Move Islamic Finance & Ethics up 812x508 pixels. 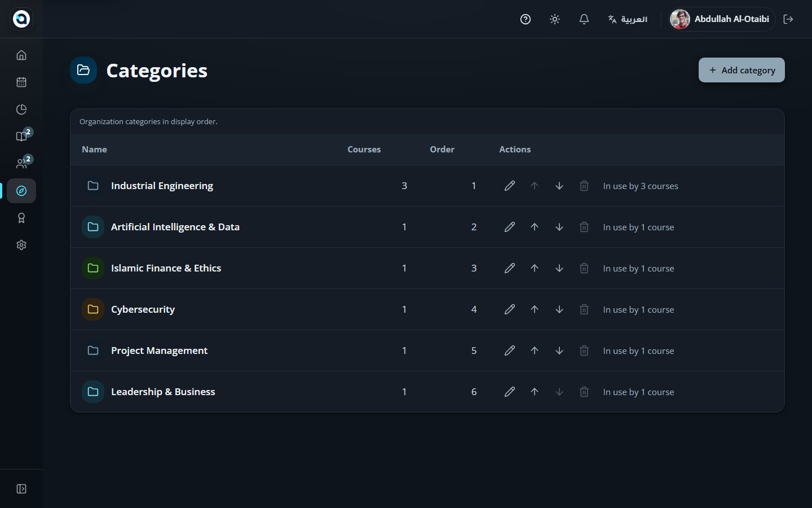click(x=535, y=268)
